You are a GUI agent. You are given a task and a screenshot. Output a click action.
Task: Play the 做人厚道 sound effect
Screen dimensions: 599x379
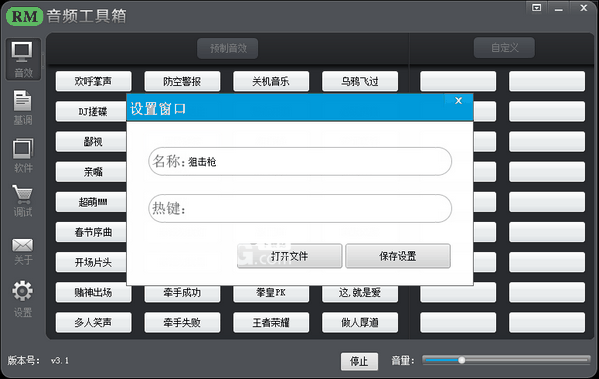tap(360, 323)
